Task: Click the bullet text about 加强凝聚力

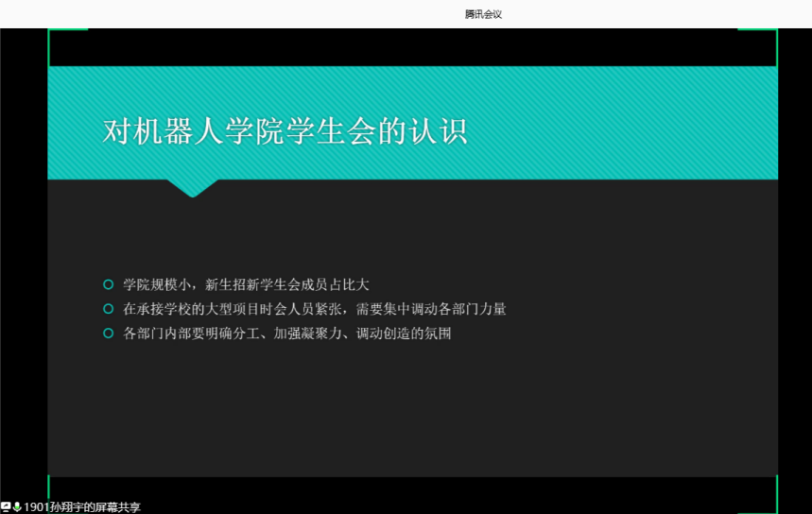Action: coord(286,334)
